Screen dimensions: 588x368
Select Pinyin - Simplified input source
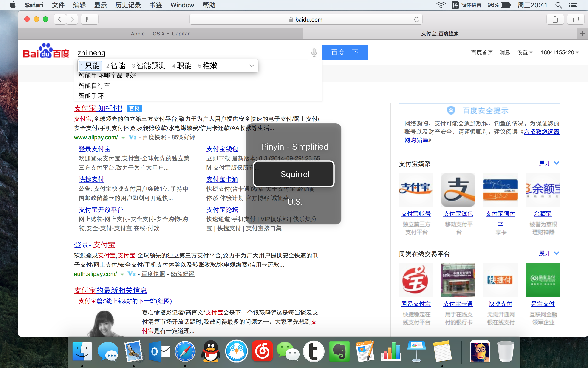pos(295,147)
